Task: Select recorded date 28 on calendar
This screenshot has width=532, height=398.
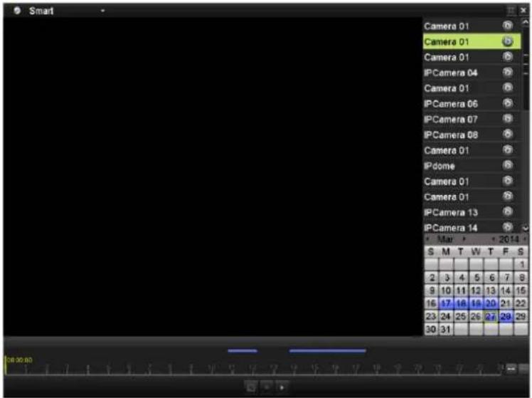Action: (x=506, y=316)
